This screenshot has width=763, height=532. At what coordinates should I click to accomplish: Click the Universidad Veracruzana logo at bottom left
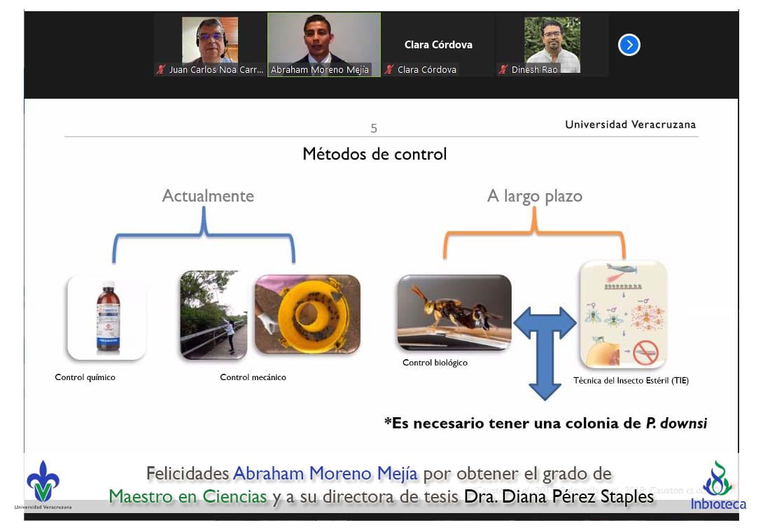click(43, 484)
